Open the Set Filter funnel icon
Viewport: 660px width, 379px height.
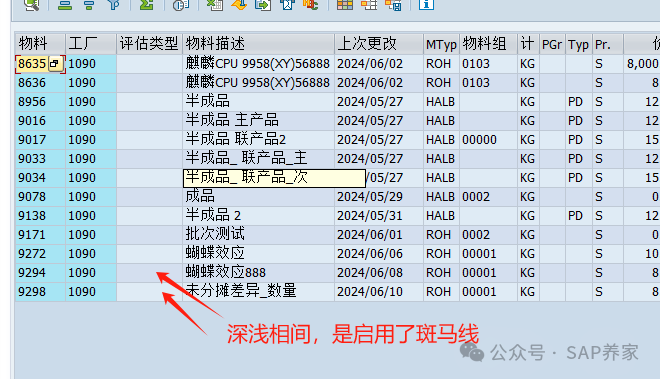click(x=114, y=4)
